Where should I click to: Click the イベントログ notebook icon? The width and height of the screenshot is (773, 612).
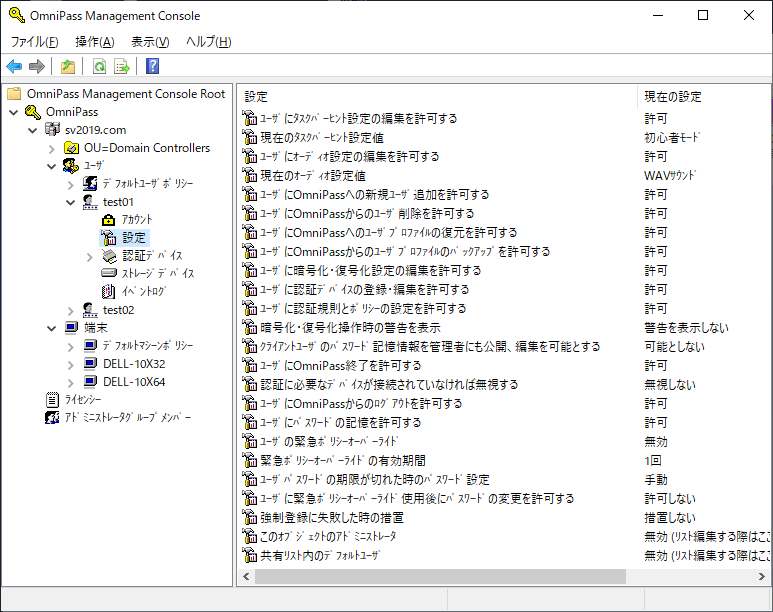(108, 291)
